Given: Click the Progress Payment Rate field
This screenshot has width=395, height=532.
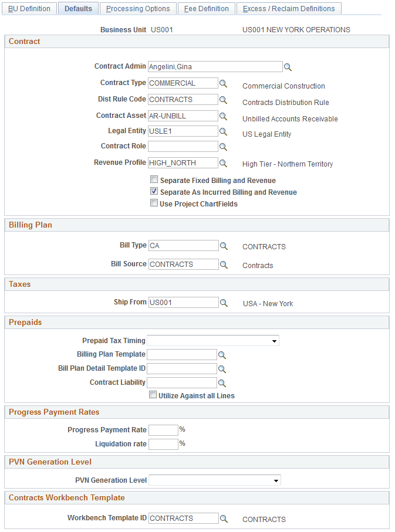Looking at the screenshot, I should 163,429.
